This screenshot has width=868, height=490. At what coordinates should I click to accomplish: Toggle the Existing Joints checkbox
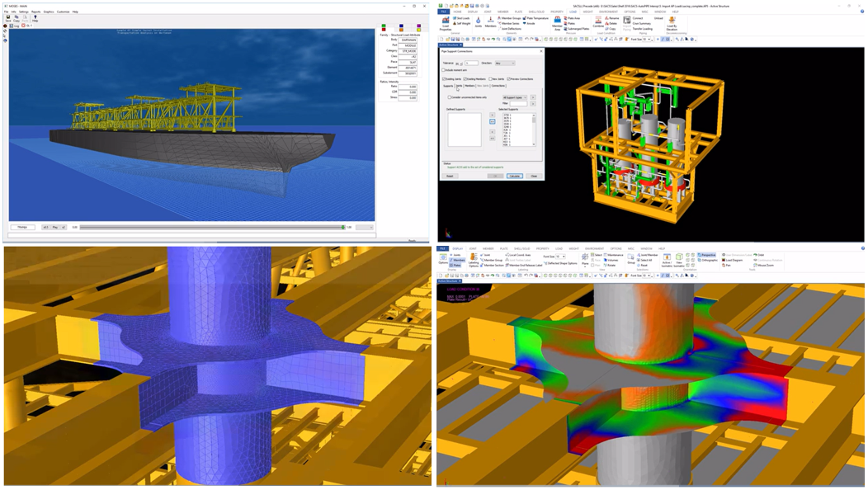[444, 79]
